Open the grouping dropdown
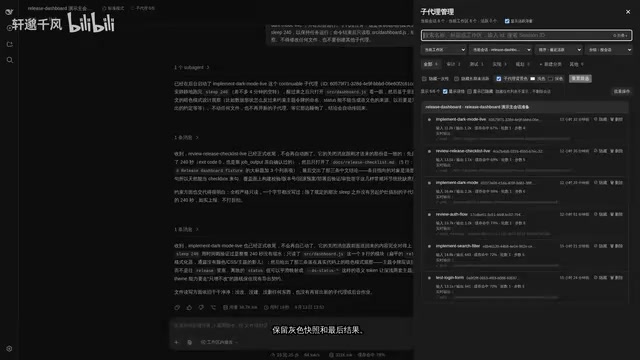 pos(609,50)
